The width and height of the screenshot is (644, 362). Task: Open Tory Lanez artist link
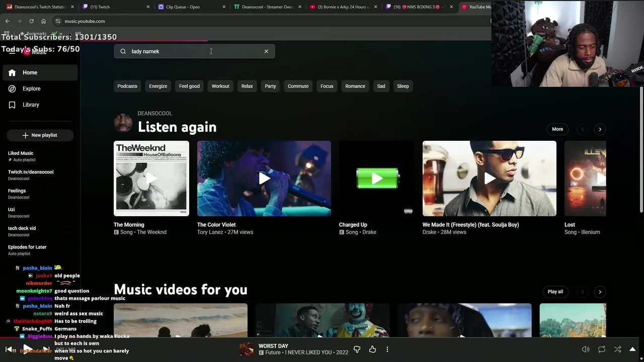210,232
